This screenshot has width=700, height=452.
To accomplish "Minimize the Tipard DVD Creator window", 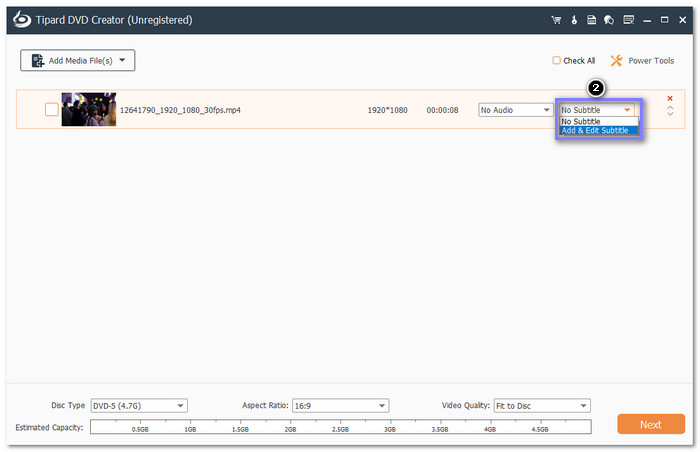I will pos(647,20).
